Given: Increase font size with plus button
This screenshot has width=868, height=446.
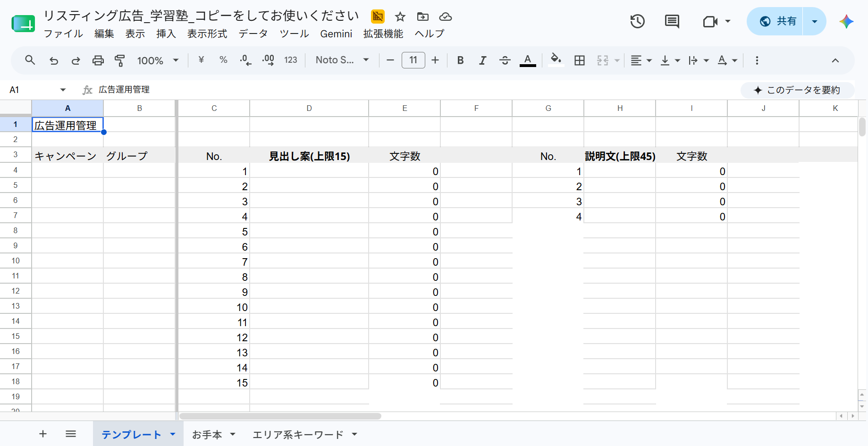Looking at the screenshot, I should coord(435,60).
